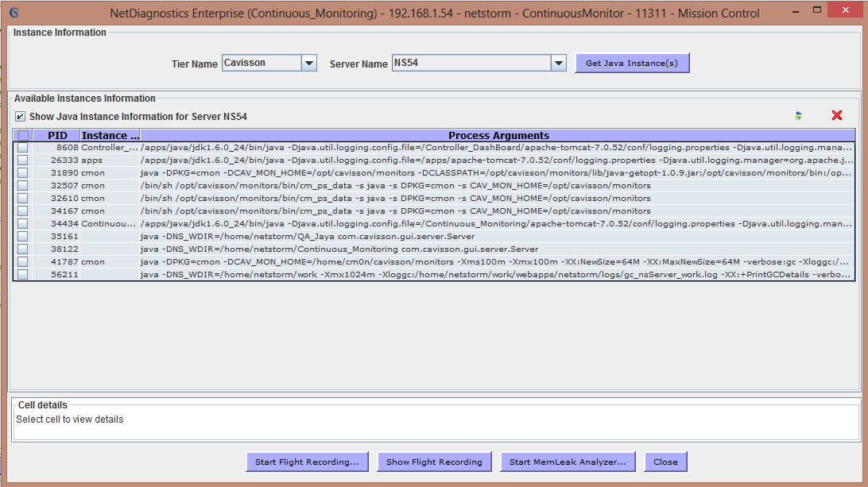The height and width of the screenshot is (487, 868).
Task: Select the Continuou... instance cell
Action: coord(110,224)
